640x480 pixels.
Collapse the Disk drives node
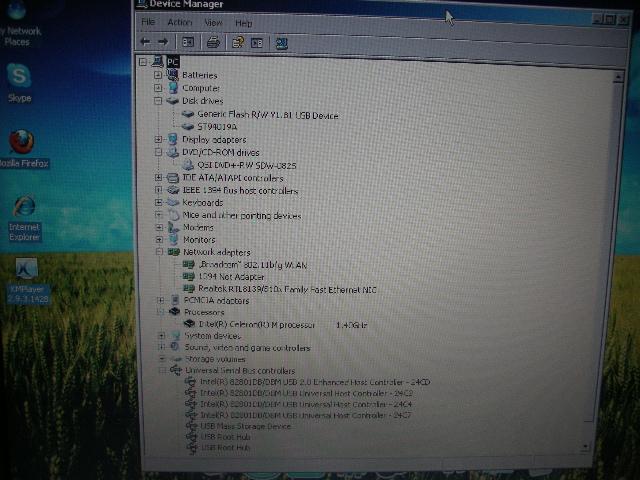[x=158, y=101]
